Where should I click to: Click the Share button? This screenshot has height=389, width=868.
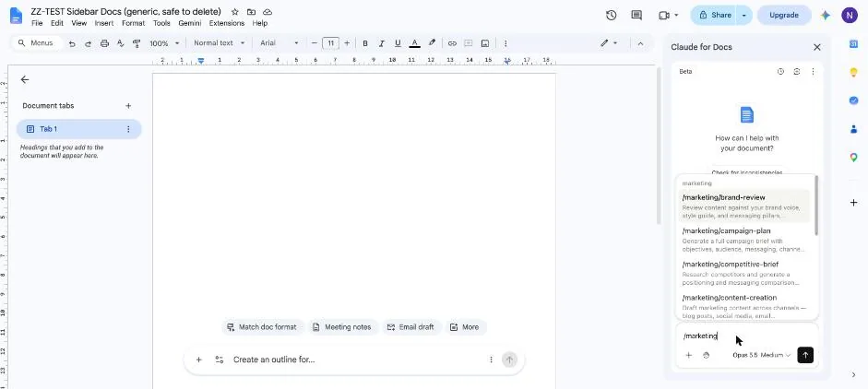click(714, 15)
